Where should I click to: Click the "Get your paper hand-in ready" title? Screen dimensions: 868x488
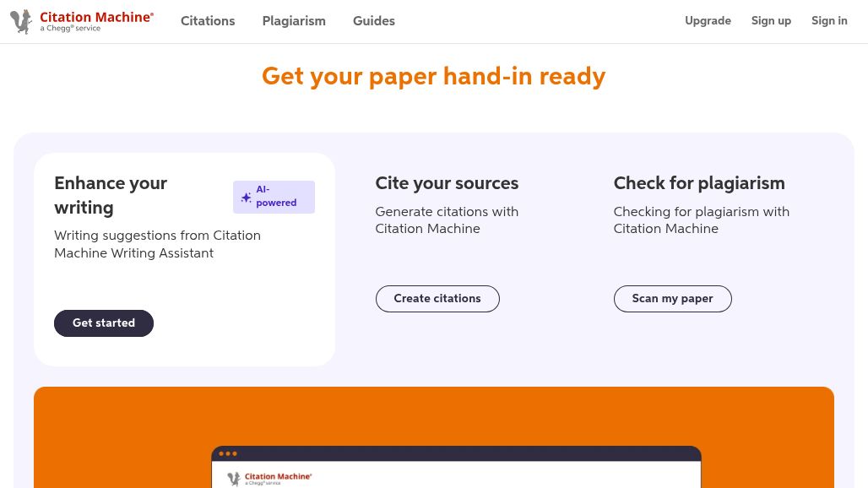(x=433, y=76)
